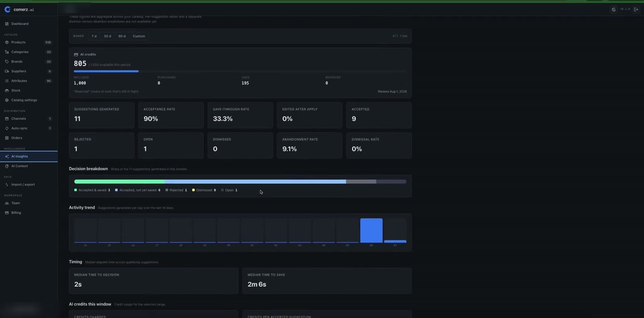Navigate to Suppliers

29,71
